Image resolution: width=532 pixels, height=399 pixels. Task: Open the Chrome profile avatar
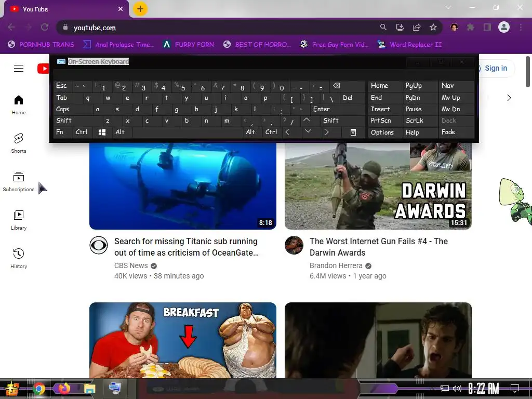coord(504,27)
